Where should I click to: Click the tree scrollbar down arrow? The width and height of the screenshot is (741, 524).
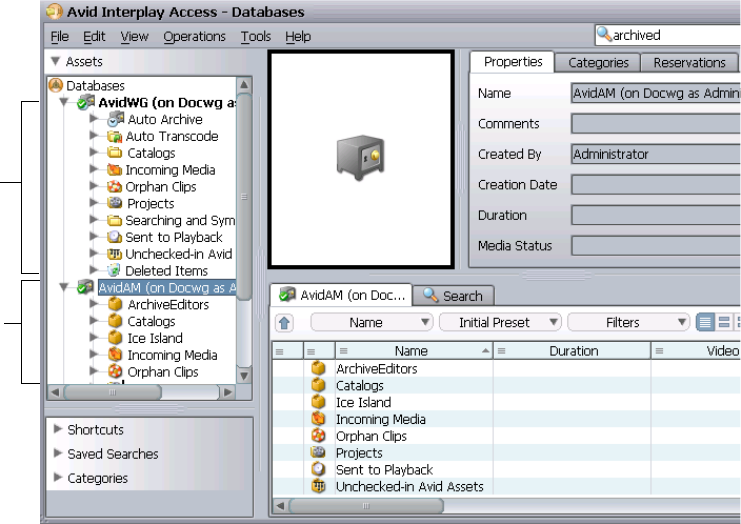click(x=244, y=376)
